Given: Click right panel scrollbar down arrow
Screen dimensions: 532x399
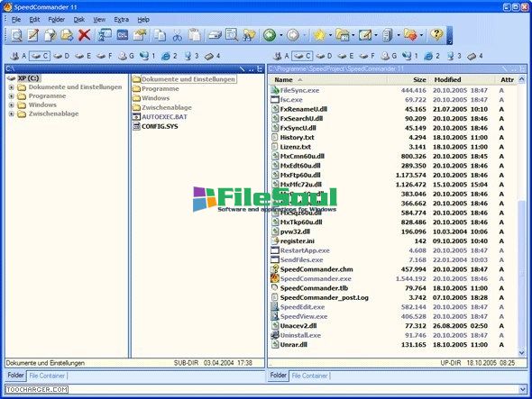Looking at the screenshot, I should [522, 353].
